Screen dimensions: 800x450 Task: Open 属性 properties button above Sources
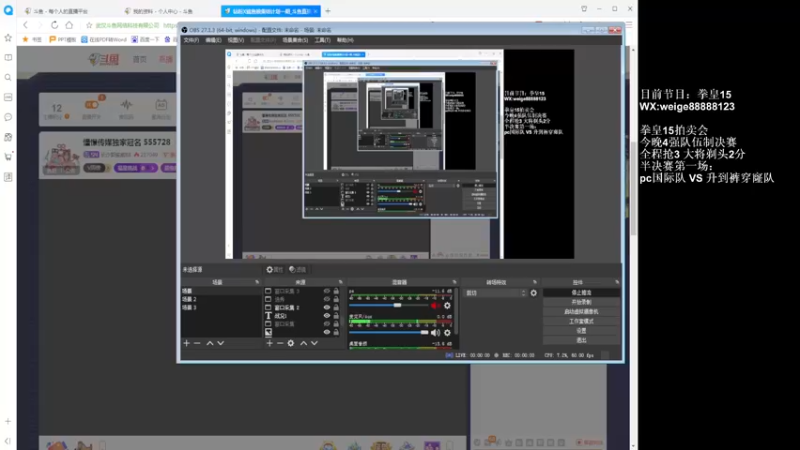(274, 269)
